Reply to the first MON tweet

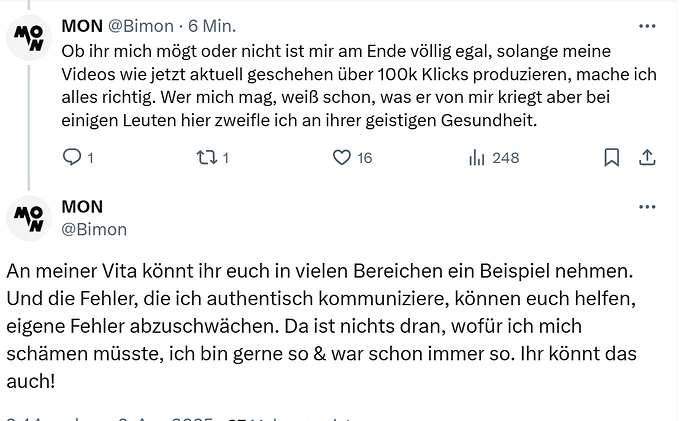tap(72, 157)
